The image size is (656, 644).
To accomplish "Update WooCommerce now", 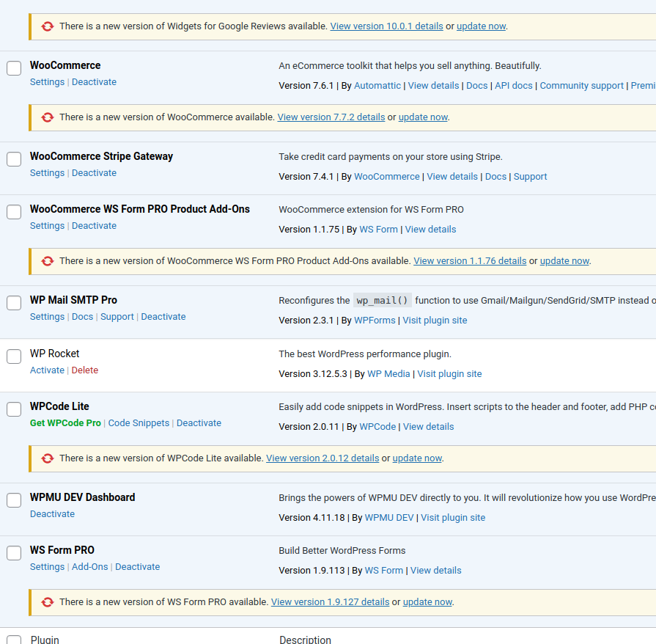I will click(x=423, y=117).
